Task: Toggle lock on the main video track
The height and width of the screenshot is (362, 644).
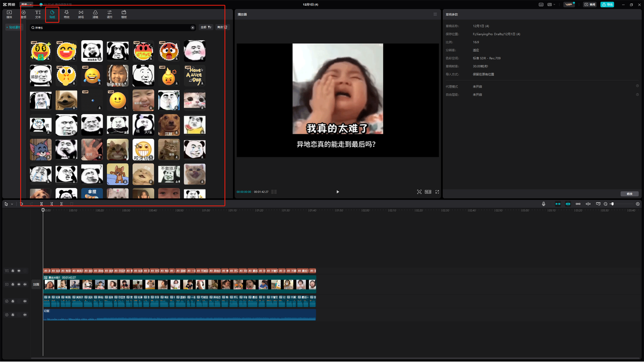Action: (13, 284)
